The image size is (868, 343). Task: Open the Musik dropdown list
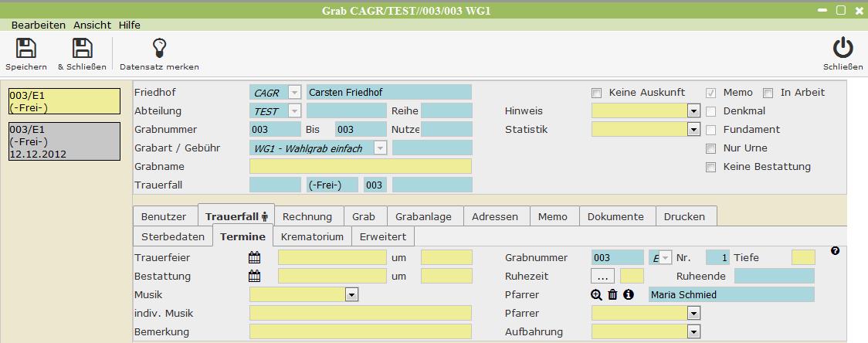[x=352, y=294]
